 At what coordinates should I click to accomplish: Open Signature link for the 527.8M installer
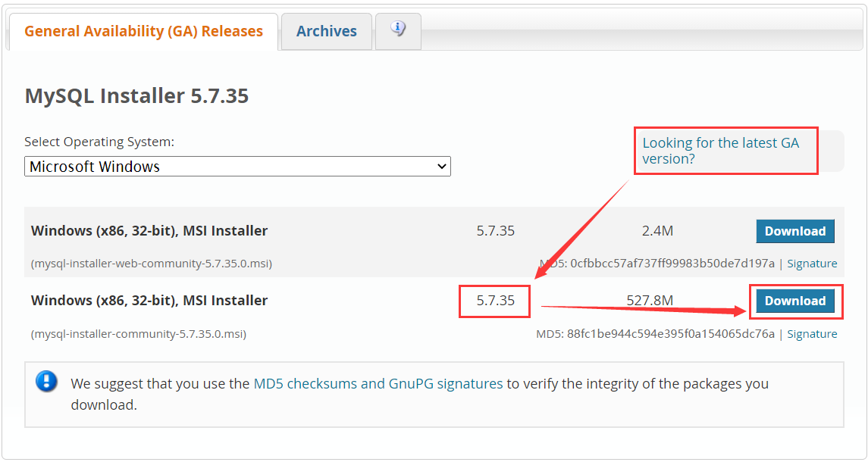tap(812, 334)
